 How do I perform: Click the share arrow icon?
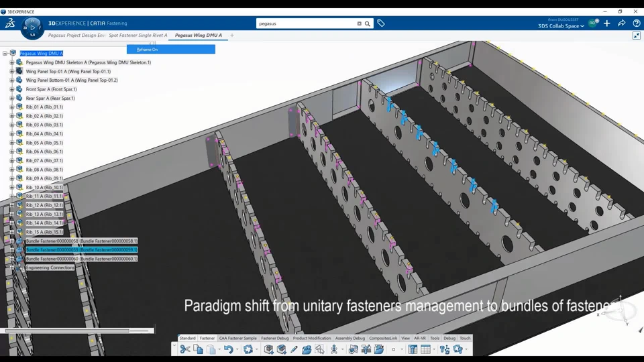[621, 23]
